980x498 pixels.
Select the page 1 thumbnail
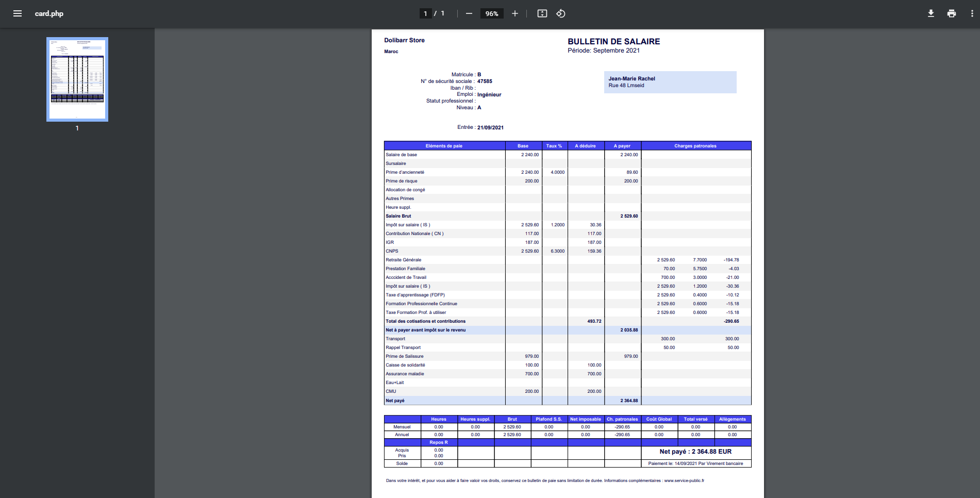coord(77,79)
